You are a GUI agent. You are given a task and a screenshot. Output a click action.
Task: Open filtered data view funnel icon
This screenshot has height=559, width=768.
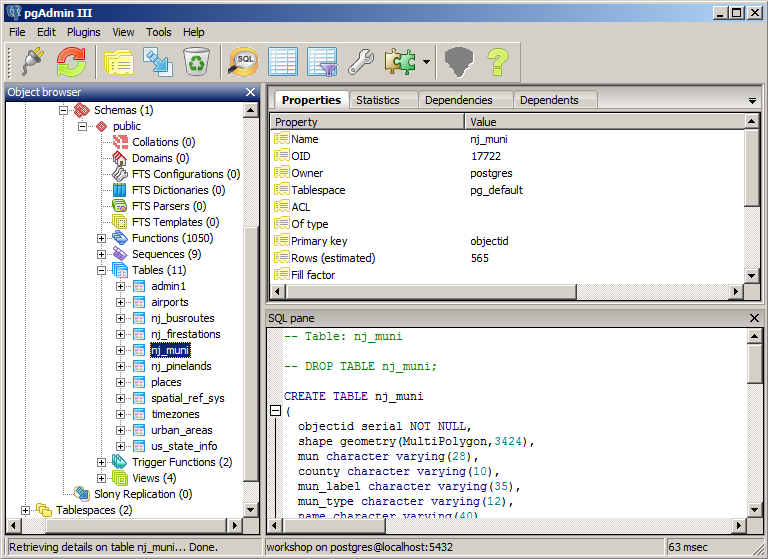click(322, 62)
